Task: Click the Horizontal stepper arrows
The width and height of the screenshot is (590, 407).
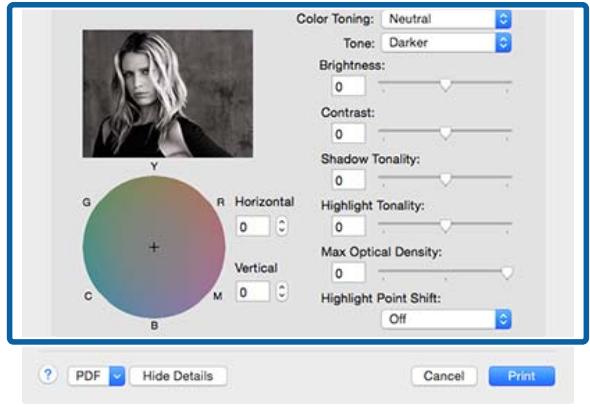Action: pos(281,226)
